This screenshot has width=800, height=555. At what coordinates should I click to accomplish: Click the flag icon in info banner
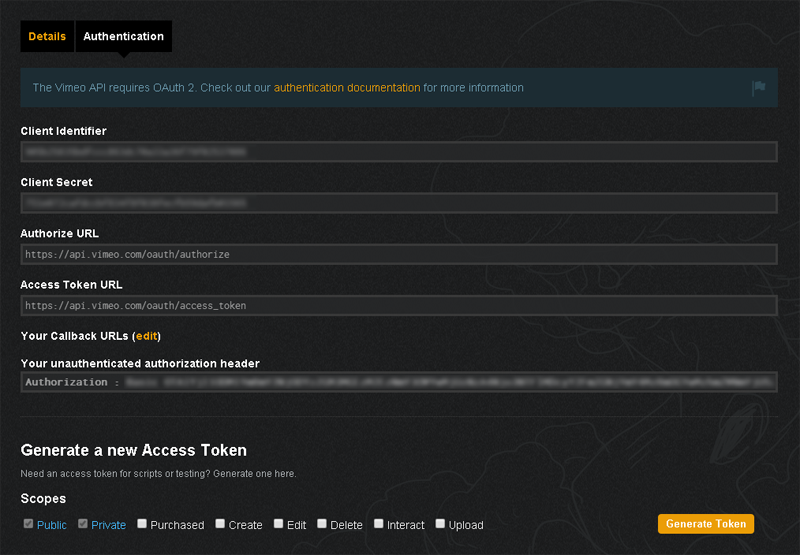tap(759, 88)
